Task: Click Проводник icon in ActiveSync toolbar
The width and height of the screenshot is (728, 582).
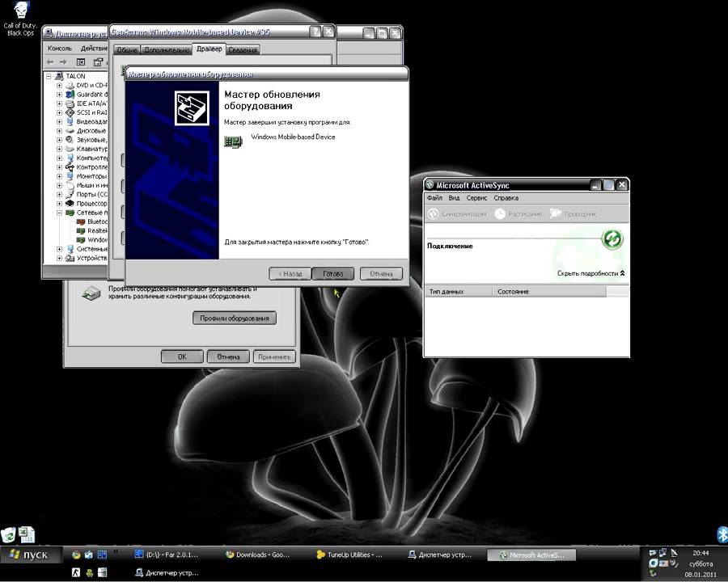Action: pos(555,213)
